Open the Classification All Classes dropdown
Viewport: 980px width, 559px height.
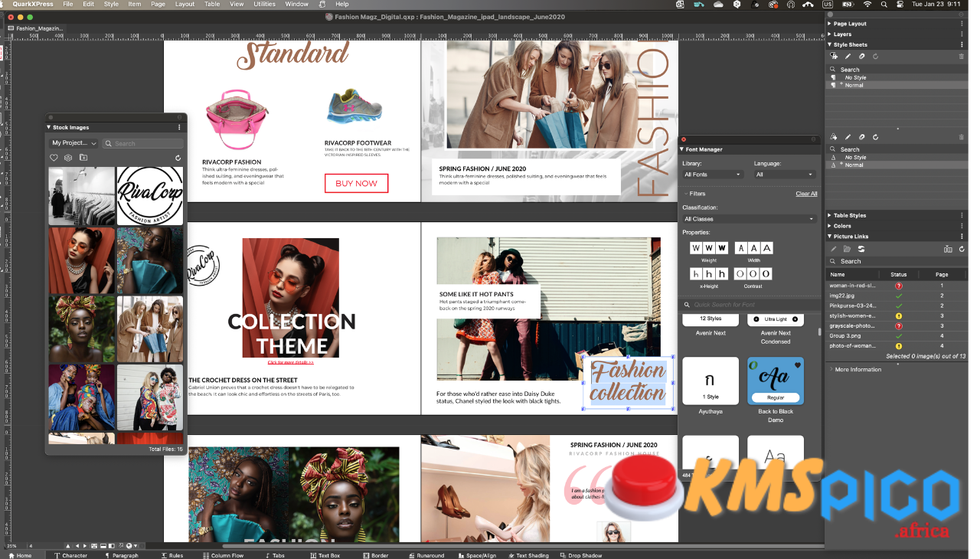(x=750, y=219)
